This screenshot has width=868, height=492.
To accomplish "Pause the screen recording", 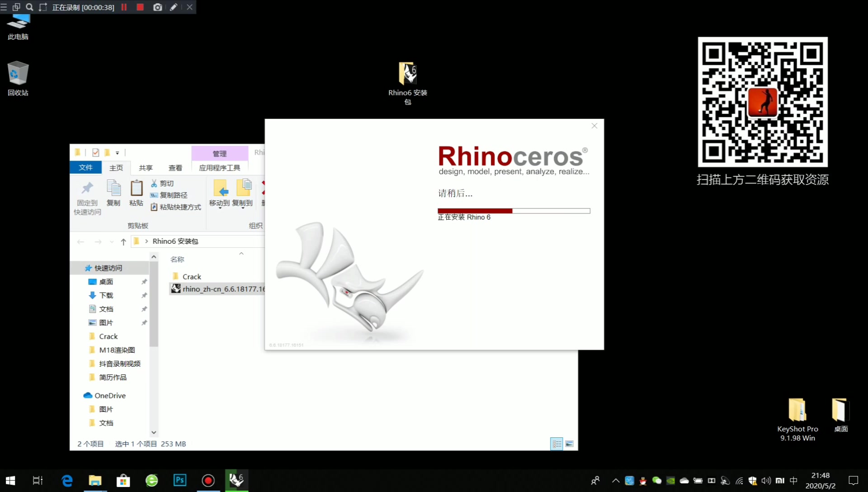I will pos(124,7).
